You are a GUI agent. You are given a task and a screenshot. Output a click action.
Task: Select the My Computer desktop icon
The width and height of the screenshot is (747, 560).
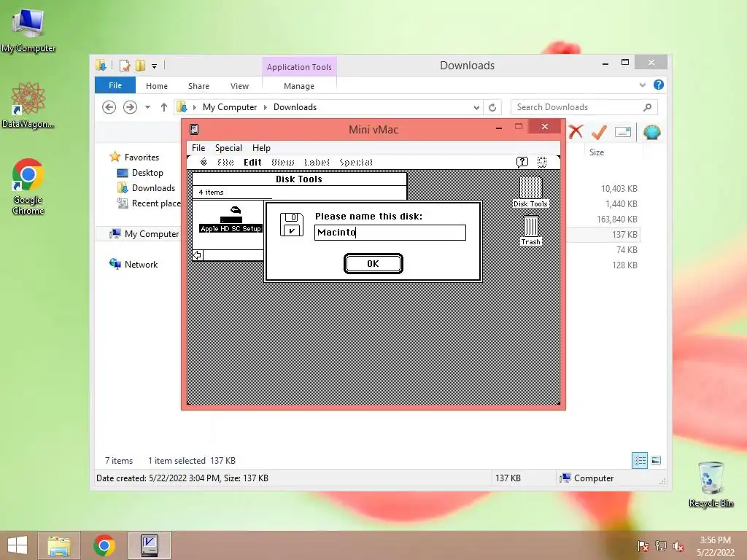click(x=28, y=31)
